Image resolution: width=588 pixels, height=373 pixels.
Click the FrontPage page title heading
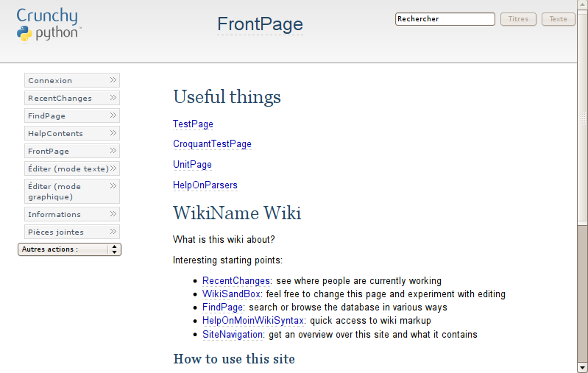click(x=260, y=24)
